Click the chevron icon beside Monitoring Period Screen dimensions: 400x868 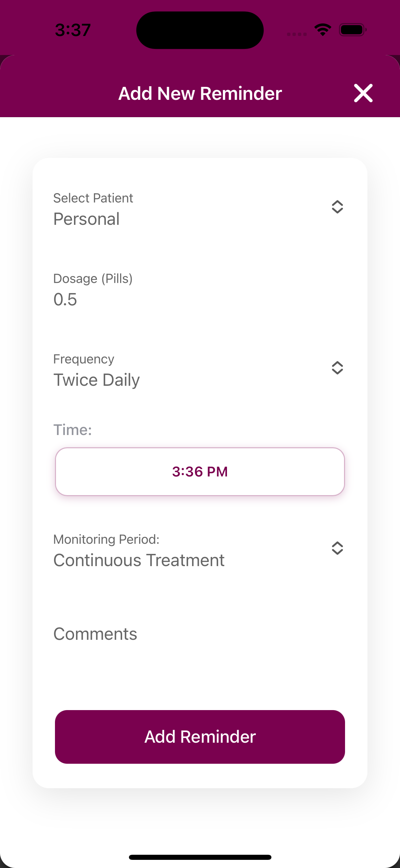click(x=337, y=548)
